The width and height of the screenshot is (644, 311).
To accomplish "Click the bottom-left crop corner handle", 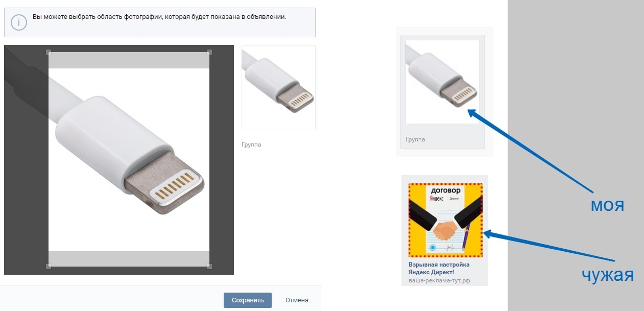I will pos(49,266).
